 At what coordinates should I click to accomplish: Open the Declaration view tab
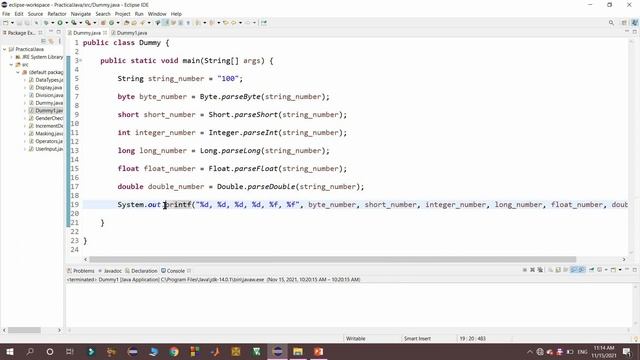pos(141,271)
